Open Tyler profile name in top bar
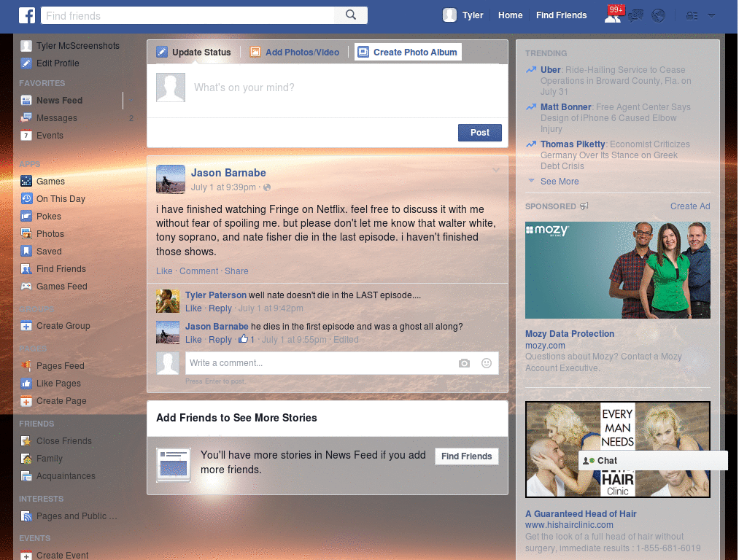 (x=473, y=15)
